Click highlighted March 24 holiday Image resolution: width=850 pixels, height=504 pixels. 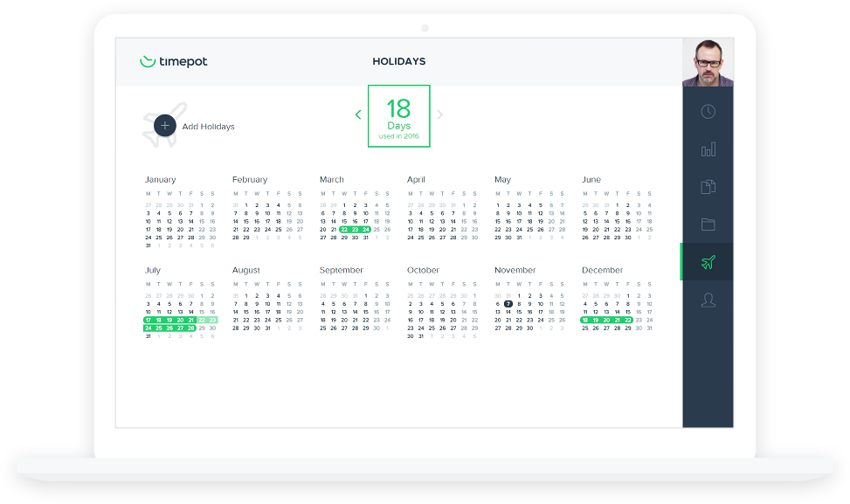tap(366, 230)
